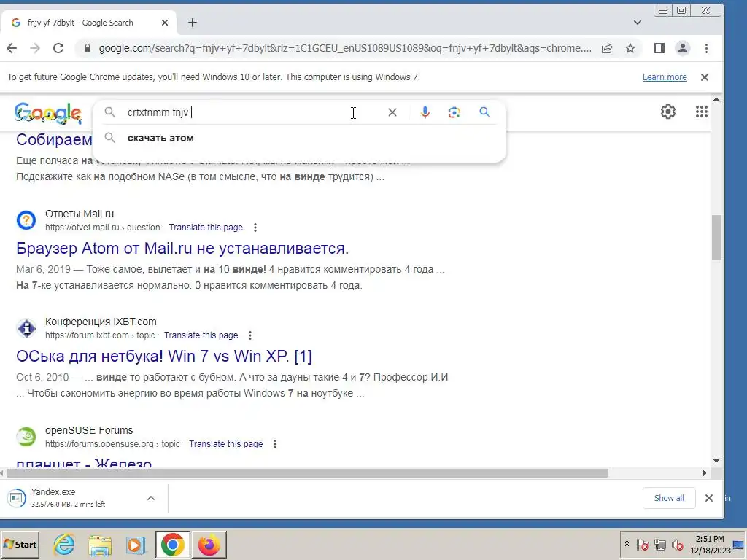Open Google quick settings gear

(x=668, y=112)
